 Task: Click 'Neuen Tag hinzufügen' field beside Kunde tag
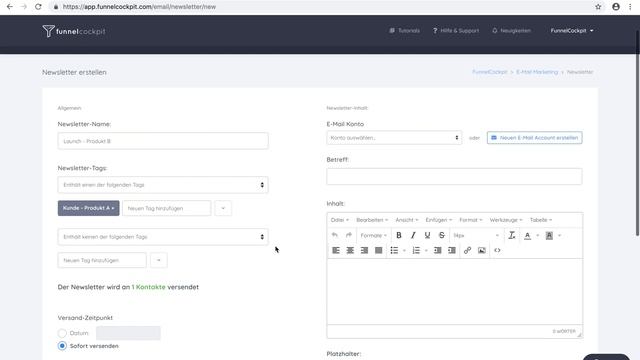[x=167, y=208]
